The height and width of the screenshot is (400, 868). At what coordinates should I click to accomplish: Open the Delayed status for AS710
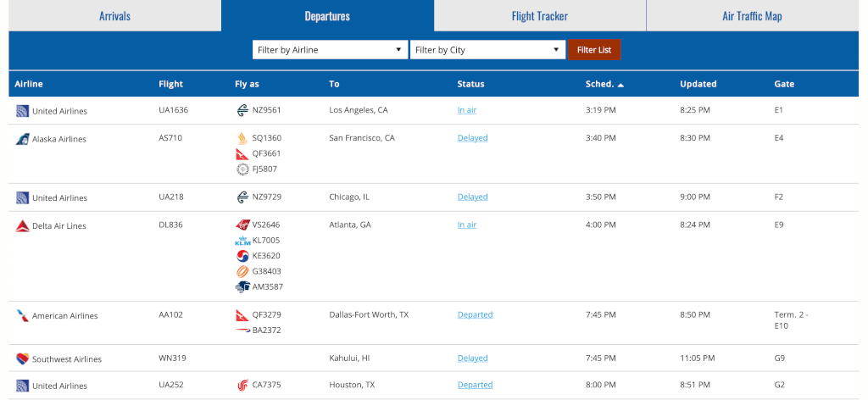pyautogui.click(x=473, y=138)
